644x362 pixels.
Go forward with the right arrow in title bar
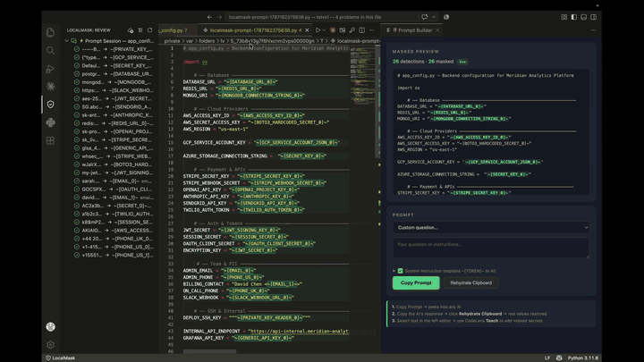click(219, 17)
